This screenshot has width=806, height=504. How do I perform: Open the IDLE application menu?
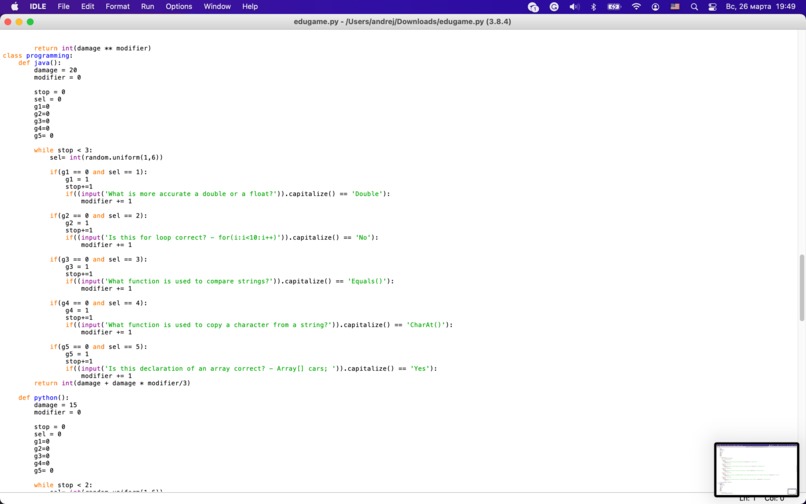click(38, 7)
